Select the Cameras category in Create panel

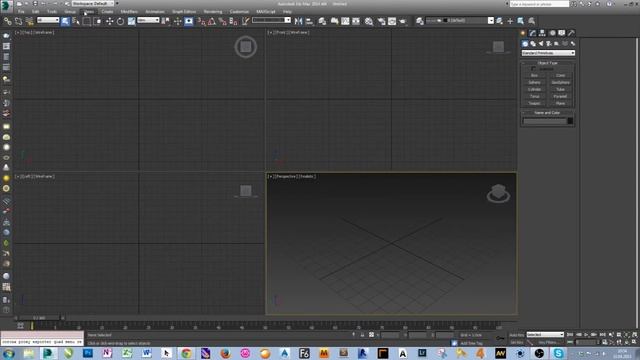[549, 44]
